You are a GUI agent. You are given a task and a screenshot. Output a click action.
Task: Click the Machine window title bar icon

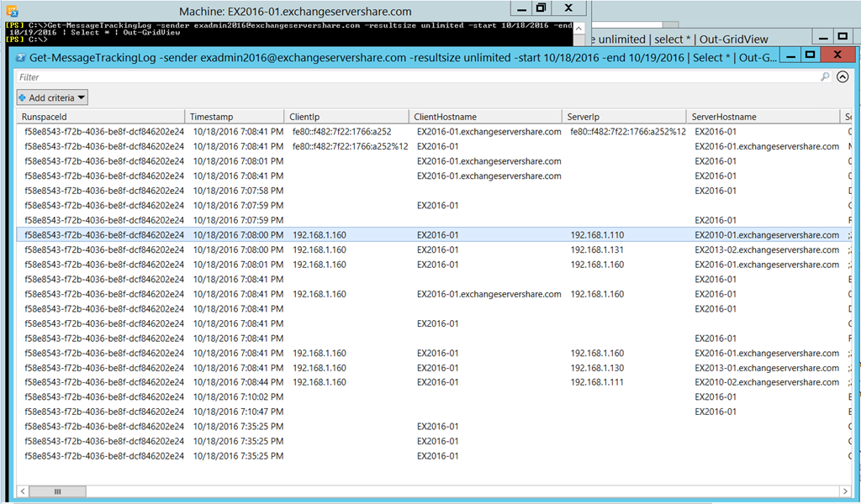12,11
